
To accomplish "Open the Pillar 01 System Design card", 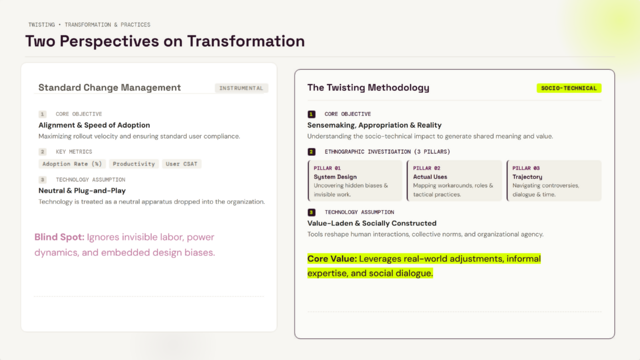I will (x=355, y=180).
